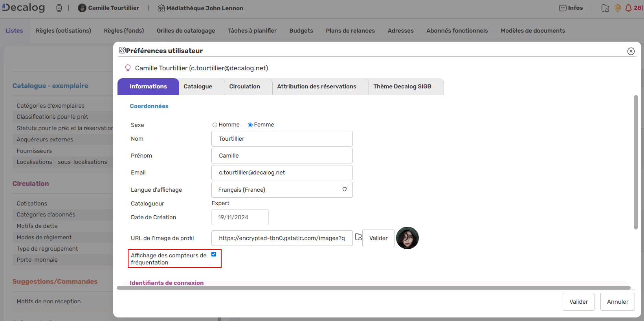Click the dialog's vertical scrollbar
The height and width of the screenshot is (321, 644).
click(x=636, y=162)
